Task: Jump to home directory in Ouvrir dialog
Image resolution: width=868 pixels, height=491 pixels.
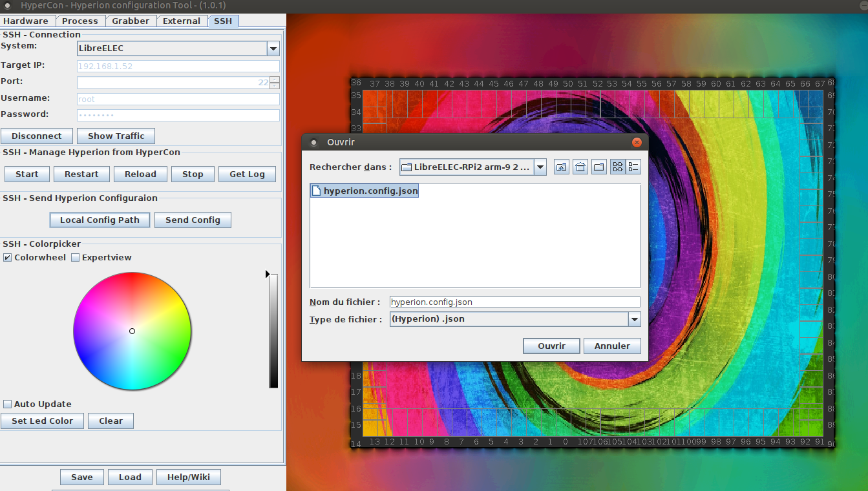Action: coord(580,167)
